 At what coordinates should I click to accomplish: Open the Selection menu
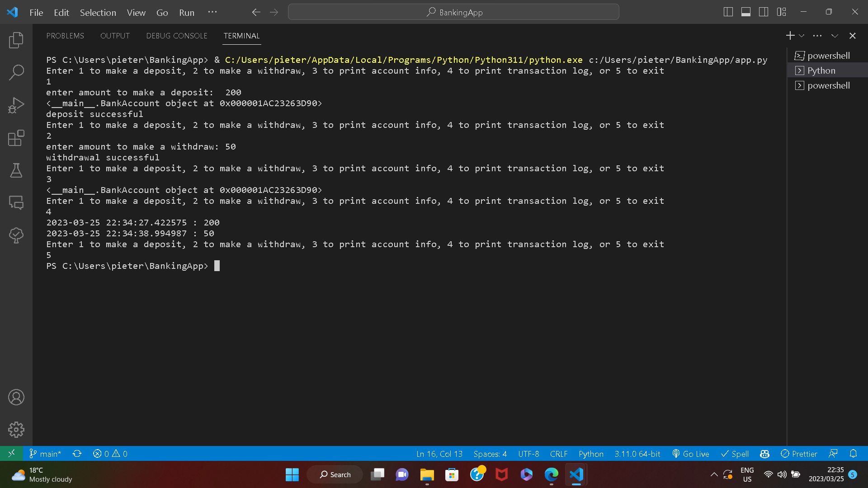(98, 13)
